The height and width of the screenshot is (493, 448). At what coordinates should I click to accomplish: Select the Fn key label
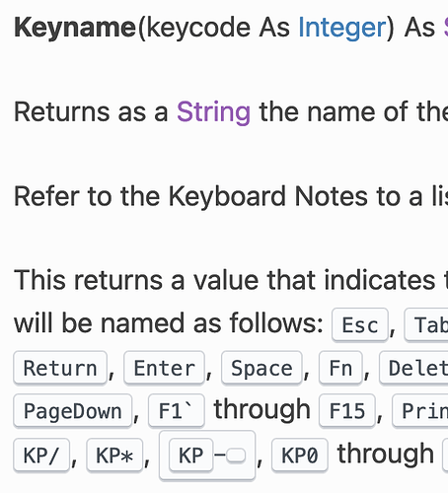click(340, 368)
